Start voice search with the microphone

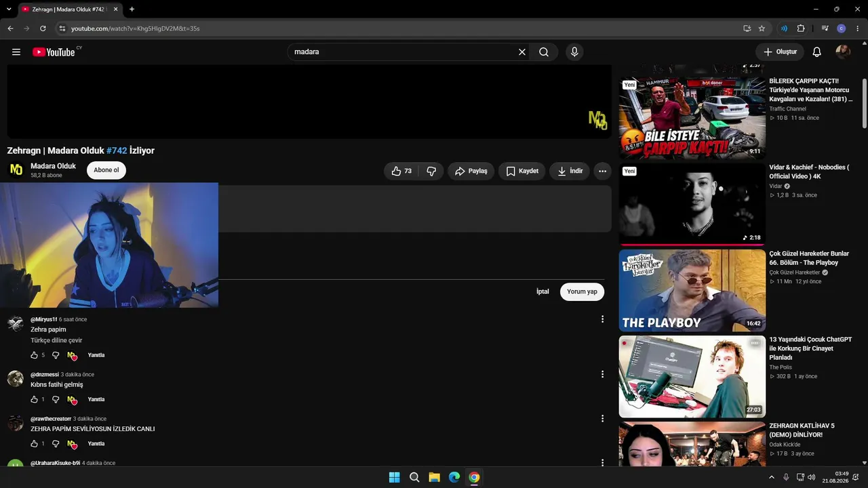coord(574,52)
